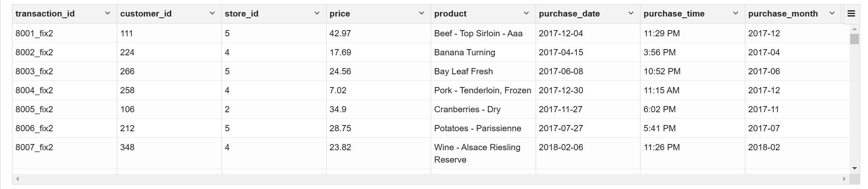
Task: Click the horizontal scrollbar right arrow
Action: [844, 179]
